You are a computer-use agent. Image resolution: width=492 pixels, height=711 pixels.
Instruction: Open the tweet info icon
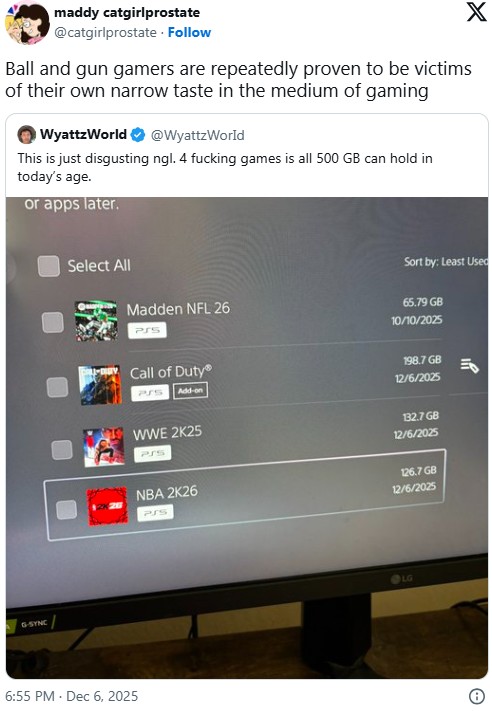pyautogui.click(x=477, y=696)
